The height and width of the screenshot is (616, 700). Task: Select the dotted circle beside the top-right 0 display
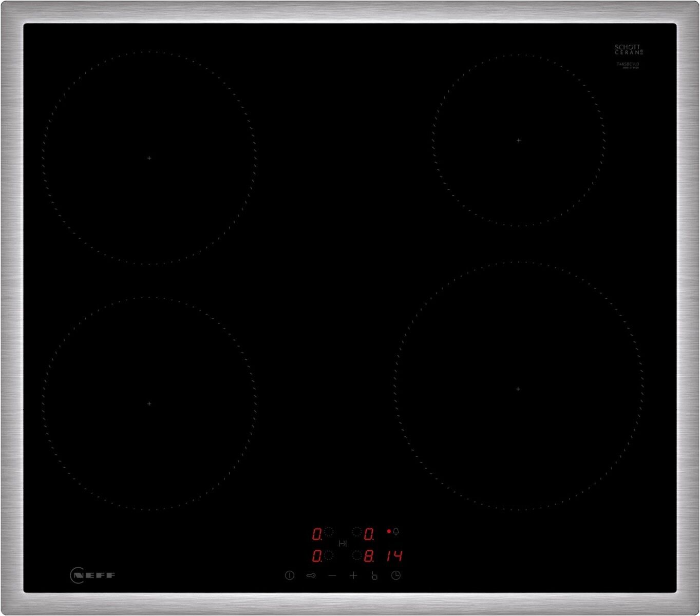357,532
